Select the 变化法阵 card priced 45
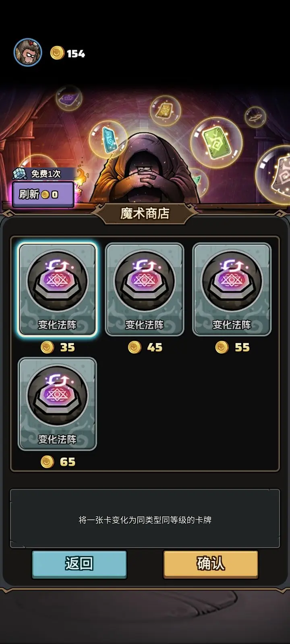Image resolution: width=290 pixels, height=644 pixels. pos(145,289)
